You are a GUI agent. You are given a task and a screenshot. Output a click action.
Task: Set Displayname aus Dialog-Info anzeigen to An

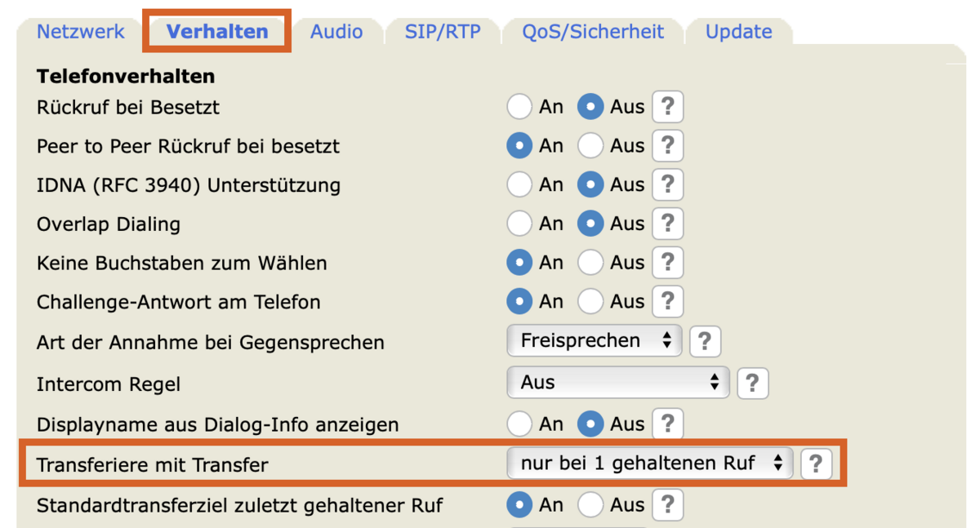tap(519, 424)
